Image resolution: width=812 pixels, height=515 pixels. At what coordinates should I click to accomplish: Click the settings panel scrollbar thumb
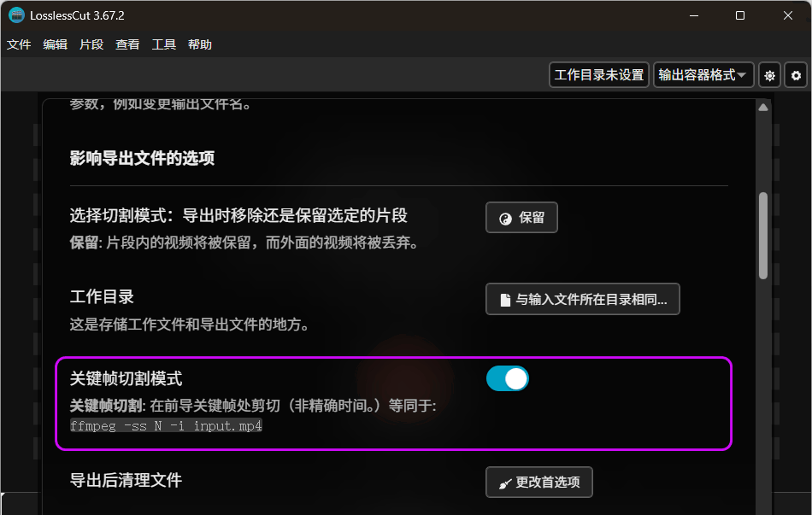click(763, 235)
